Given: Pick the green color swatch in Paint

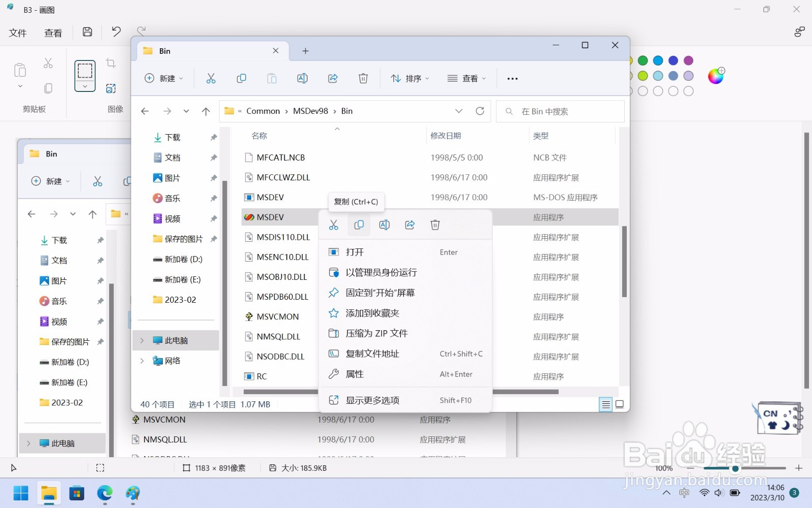Looking at the screenshot, I should 643,60.
